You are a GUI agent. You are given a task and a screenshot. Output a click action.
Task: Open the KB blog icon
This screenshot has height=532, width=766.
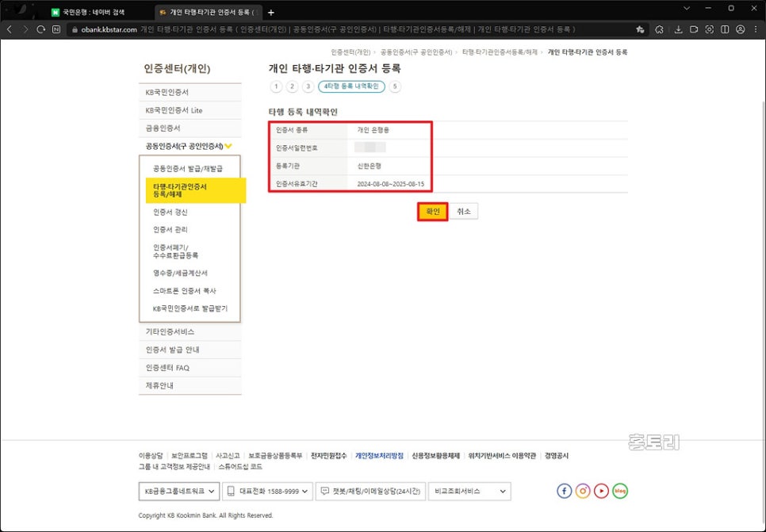pos(620,491)
